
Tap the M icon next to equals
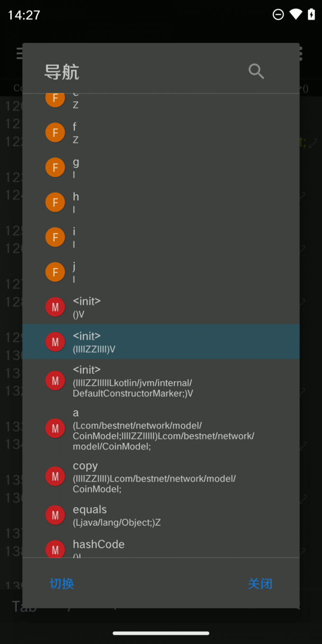[55, 515]
